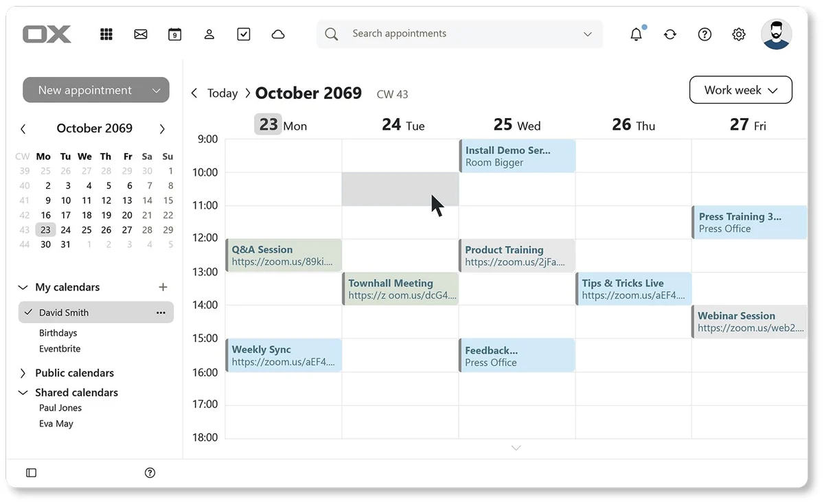The width and height of the screenshot is (824, 504).
Task: Open the Weekly Sync appointment
Action: coord(282,355)
